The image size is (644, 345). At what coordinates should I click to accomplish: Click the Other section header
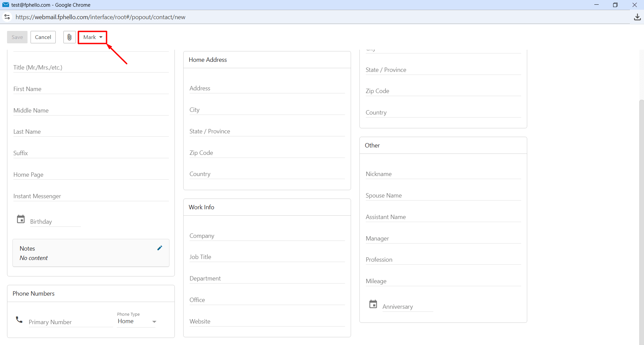click(x=443, y=145)
